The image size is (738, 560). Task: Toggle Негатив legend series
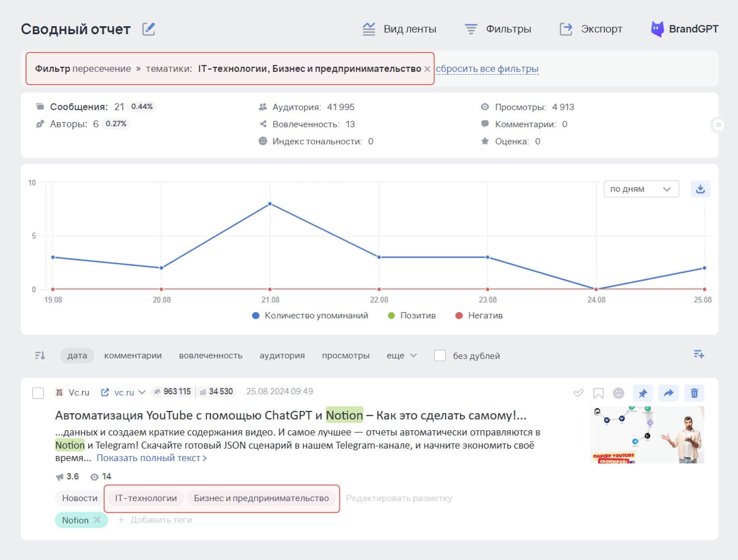(x=479, y=316)
